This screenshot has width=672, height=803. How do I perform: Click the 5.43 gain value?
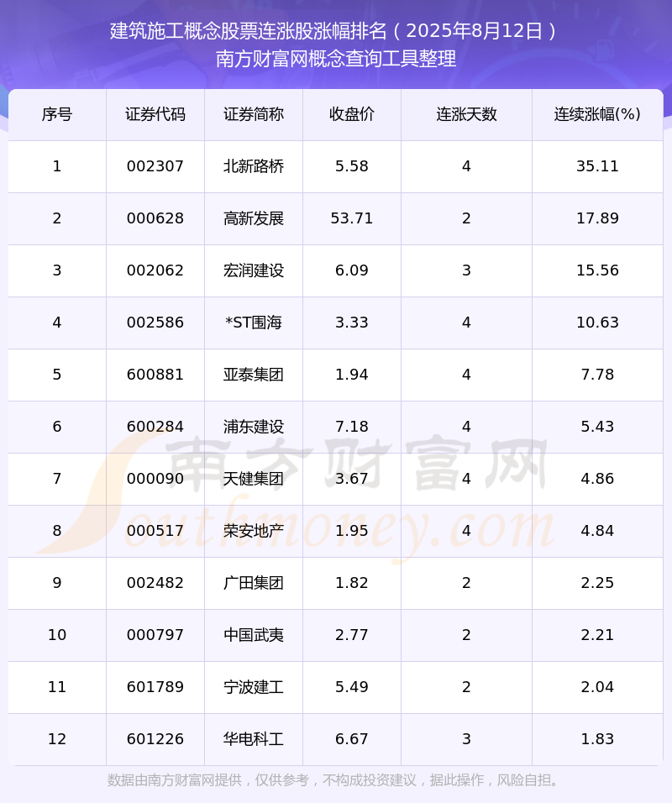point(597,427)
